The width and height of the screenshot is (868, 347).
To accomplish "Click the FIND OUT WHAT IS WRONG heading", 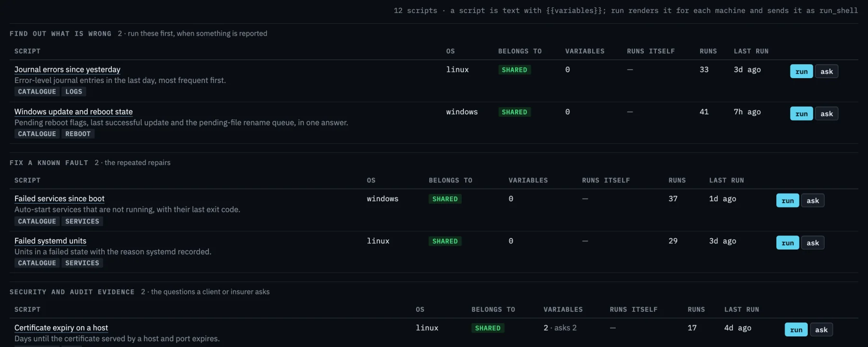I will point(60,34).
